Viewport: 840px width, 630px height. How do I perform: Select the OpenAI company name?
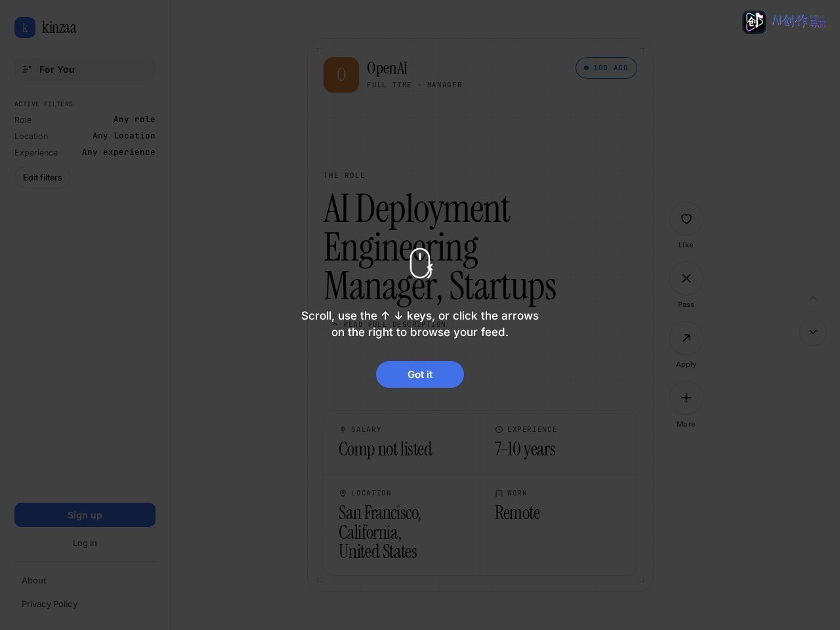[x=387, y=68]
